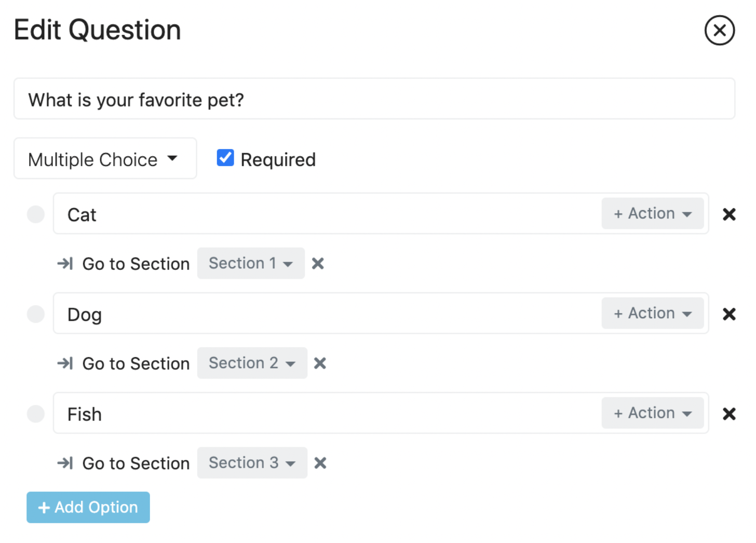Open the Section 1 dropdown
The height and width of the screenshot is (543, 756).
coord(251,264)
